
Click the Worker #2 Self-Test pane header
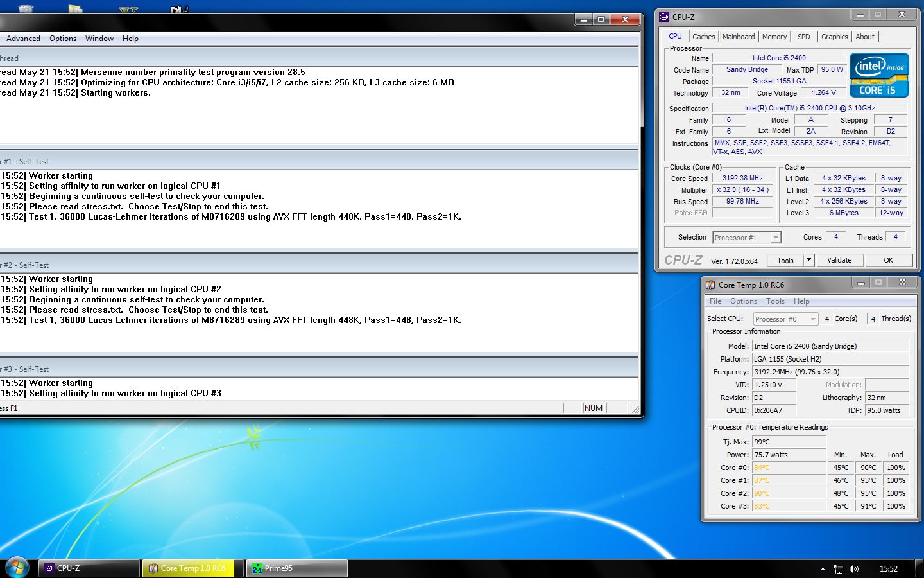click(x=319, y=265)
